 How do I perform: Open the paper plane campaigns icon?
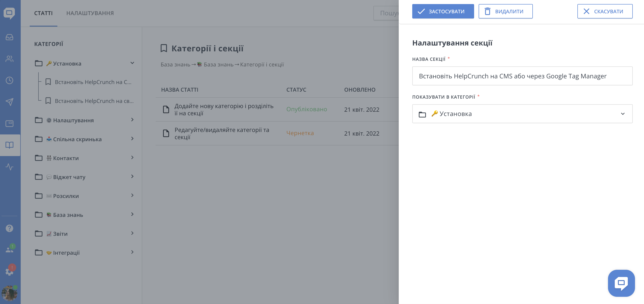coord(9,102)
